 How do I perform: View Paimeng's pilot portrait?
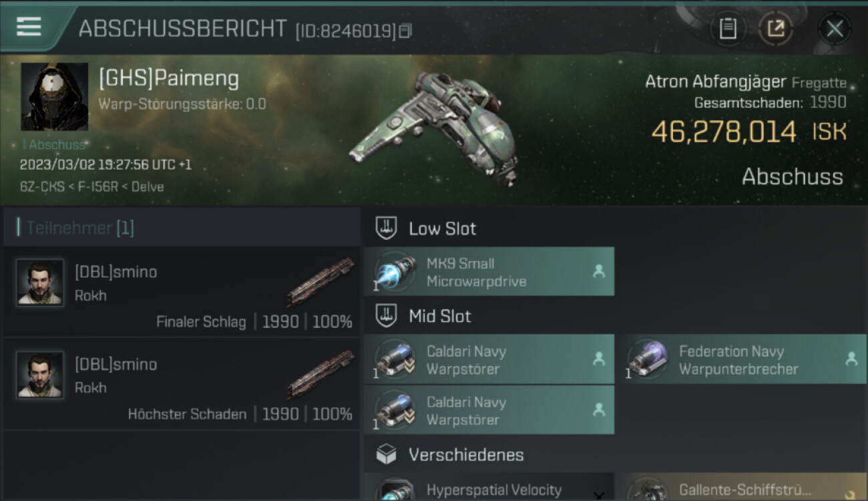[x=55, y=97]
